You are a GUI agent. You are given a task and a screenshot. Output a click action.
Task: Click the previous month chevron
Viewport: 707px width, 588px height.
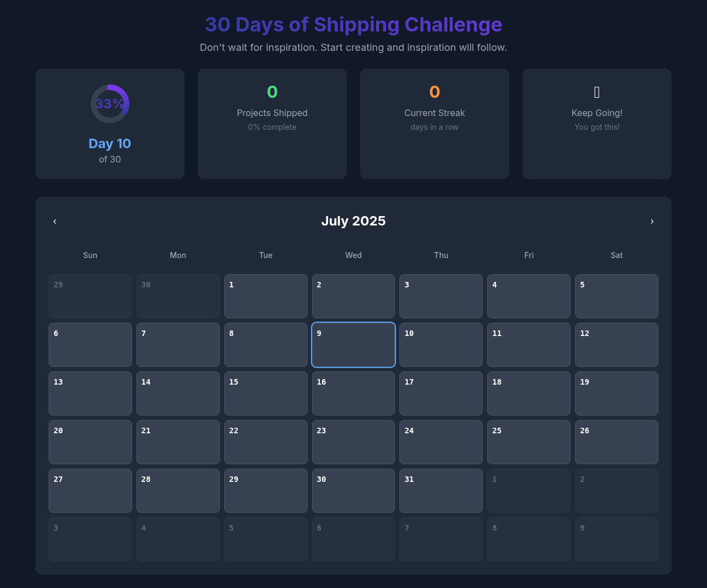coord(55,221)
